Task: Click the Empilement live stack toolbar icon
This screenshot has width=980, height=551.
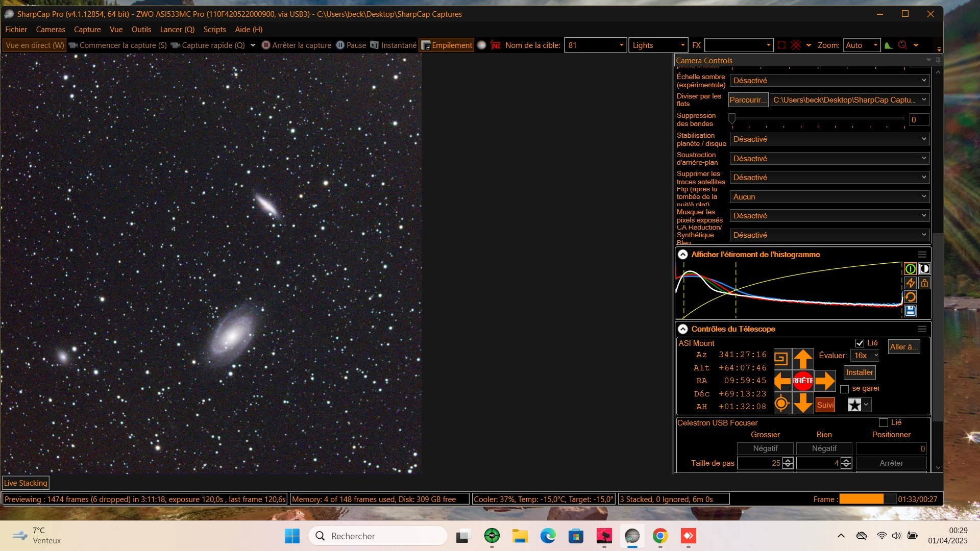Action: (x=447, y=45)
